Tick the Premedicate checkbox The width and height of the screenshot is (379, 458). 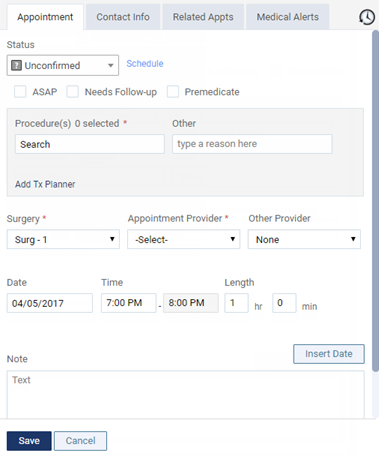(x=173, y=92)
